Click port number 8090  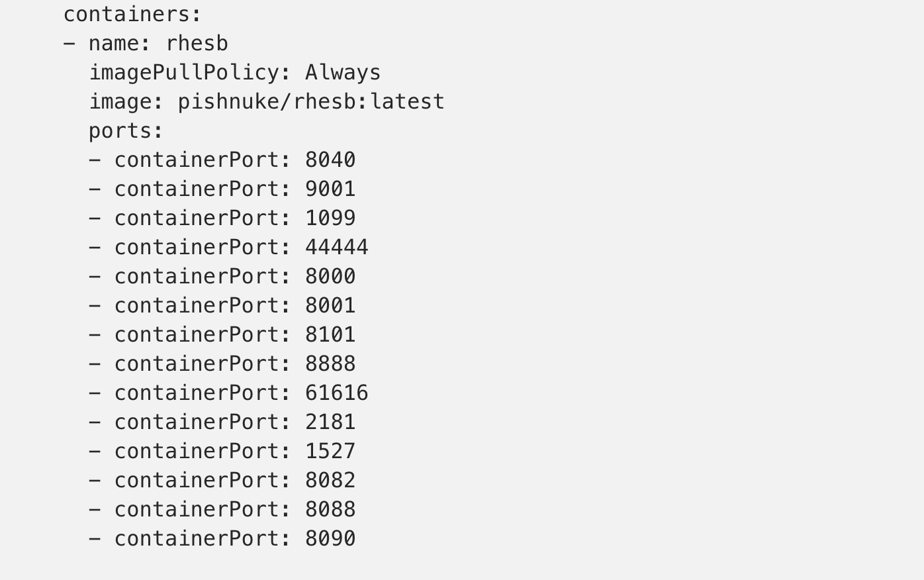330,538
